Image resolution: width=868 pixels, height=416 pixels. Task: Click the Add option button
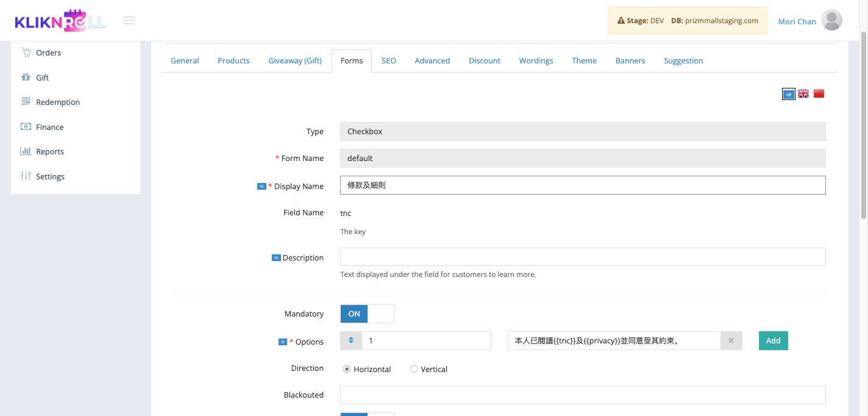774,340
